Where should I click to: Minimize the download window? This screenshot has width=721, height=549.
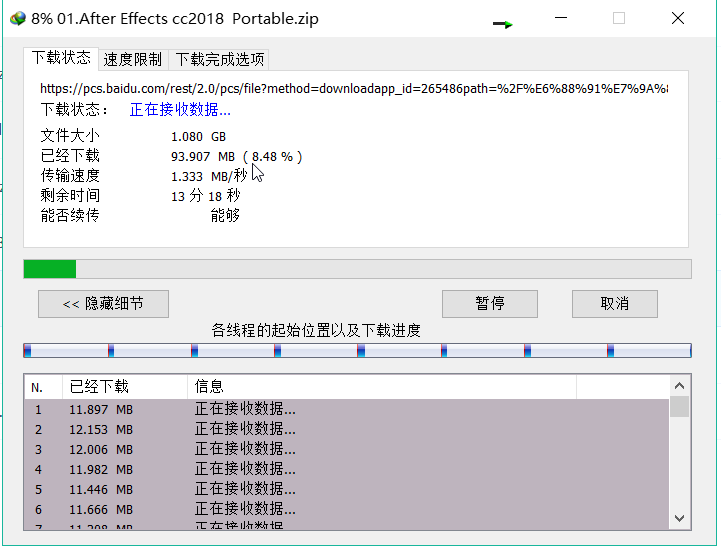[x=561, y=18]
